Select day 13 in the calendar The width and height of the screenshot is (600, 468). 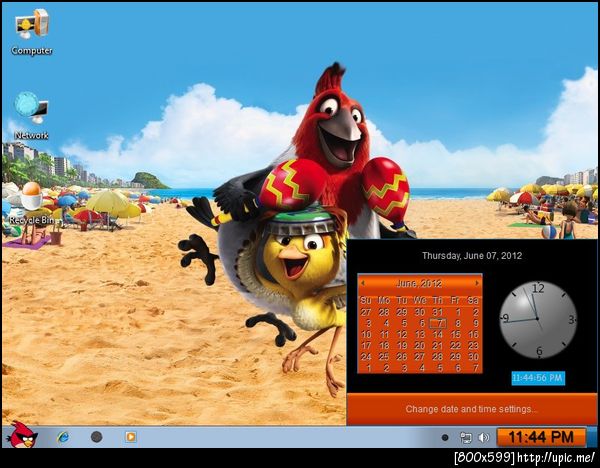tap(420, 334)
